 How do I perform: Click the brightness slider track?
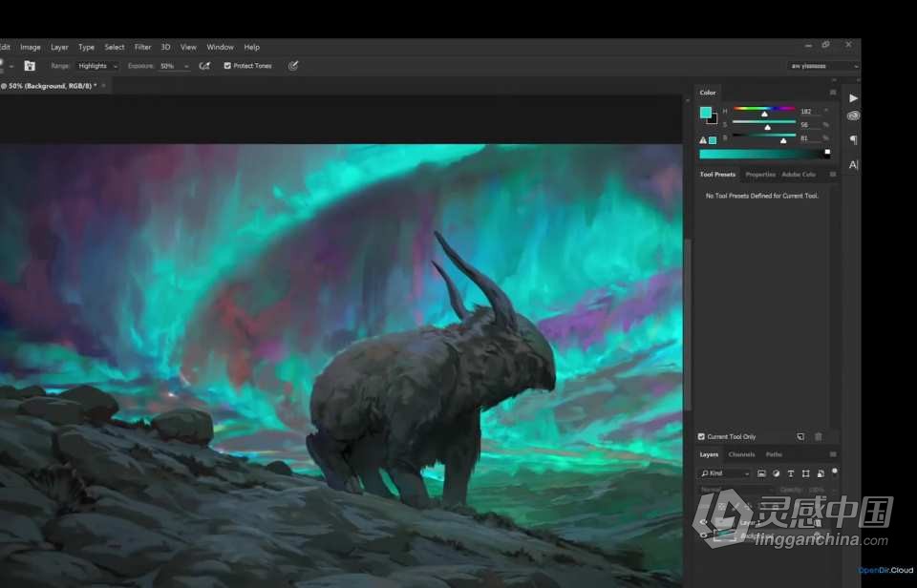764,135
